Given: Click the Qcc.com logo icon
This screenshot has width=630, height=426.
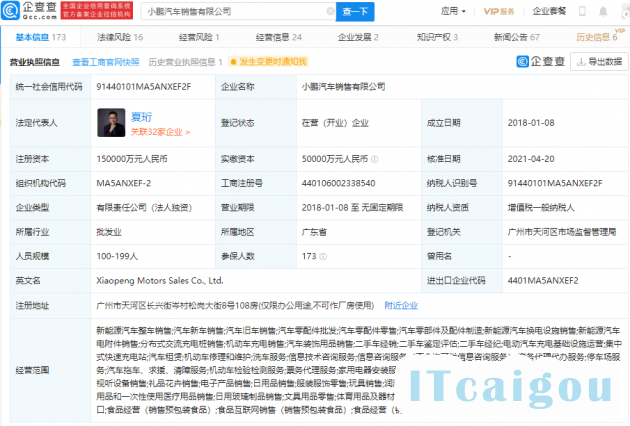Looking at the screenshot, I should click(10, 11).
